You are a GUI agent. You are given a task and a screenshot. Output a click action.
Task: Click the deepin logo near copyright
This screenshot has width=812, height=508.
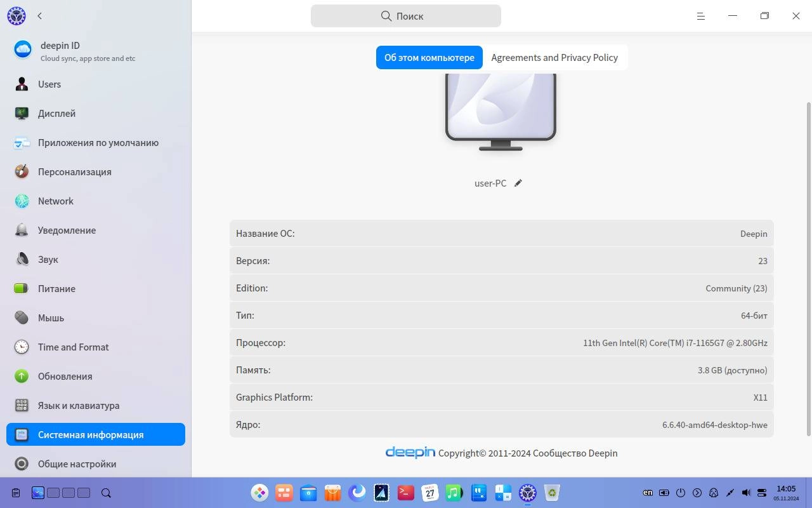(x=410, y=452)
